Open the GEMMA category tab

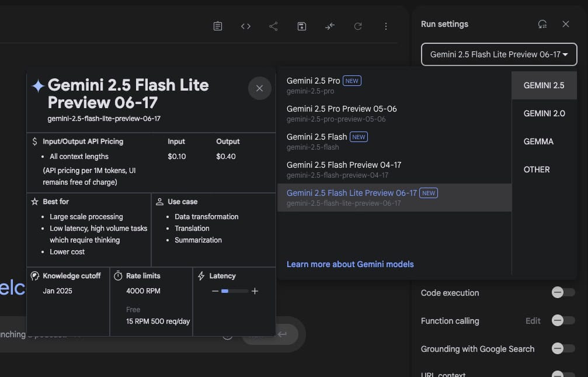point(544,141)
